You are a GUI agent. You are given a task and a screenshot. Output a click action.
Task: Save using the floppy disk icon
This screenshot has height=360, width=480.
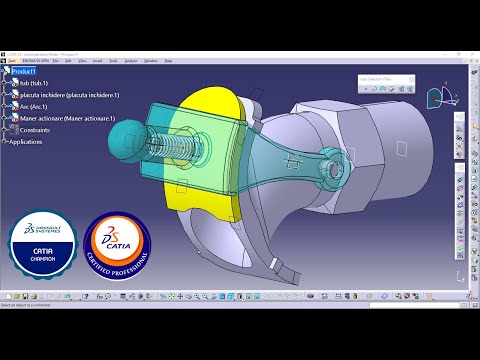click(x=25, y=296)
